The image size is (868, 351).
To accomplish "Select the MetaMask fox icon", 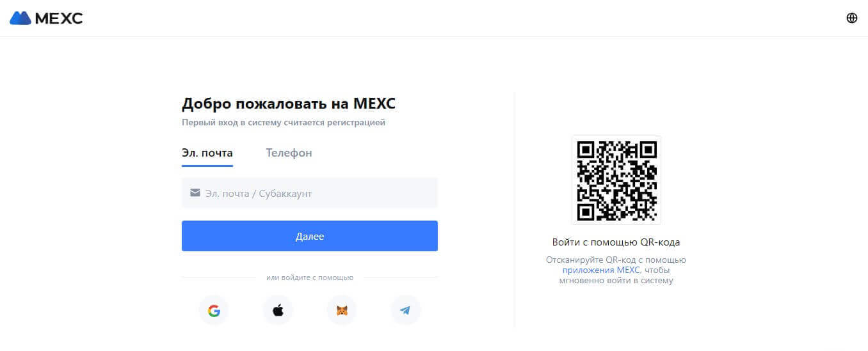I will click(342, 311).
